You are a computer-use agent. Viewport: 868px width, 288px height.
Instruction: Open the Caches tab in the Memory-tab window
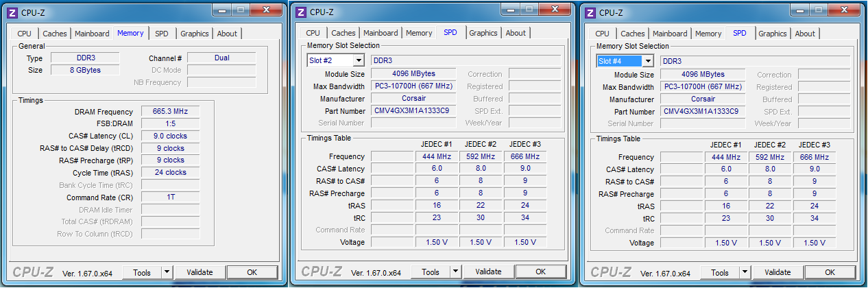click(x=55, y=34)
